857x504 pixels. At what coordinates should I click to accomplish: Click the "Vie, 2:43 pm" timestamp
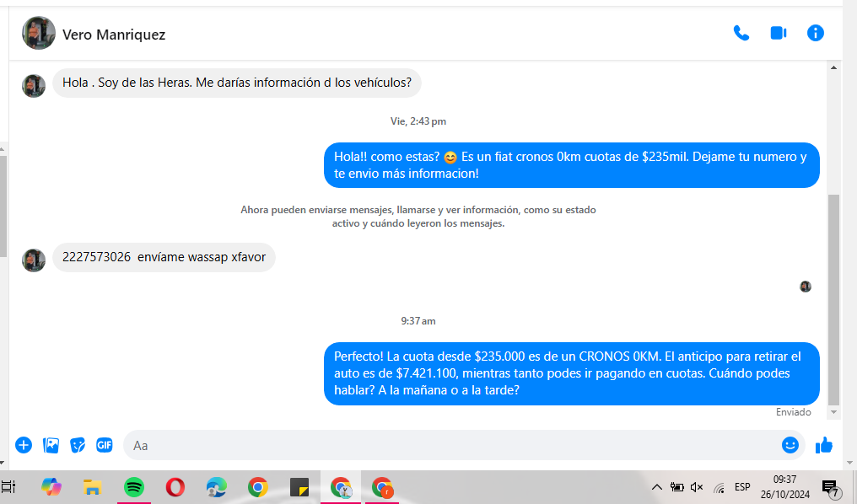[418, 121]
